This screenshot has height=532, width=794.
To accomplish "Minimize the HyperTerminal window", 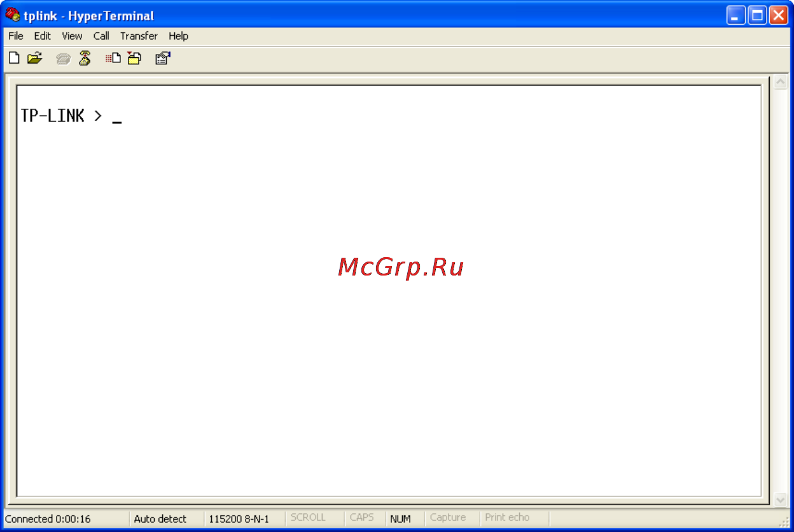I will (737, 16).
